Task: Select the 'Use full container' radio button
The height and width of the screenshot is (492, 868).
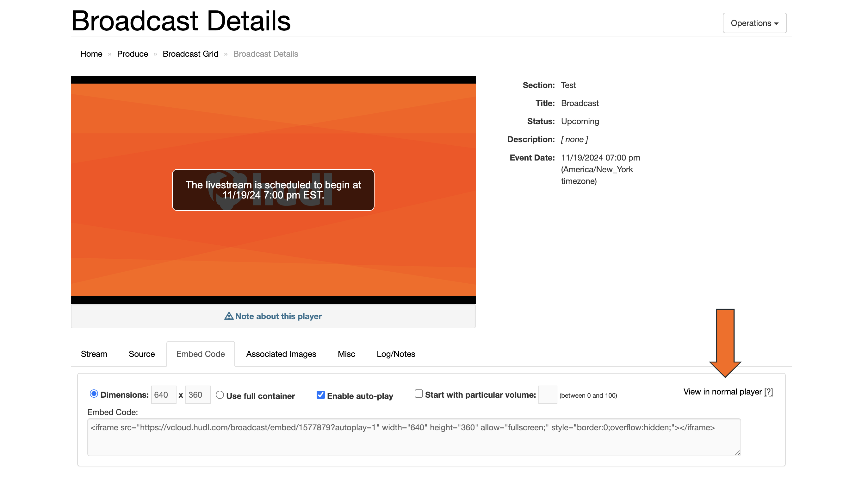Action: tap(220, 395)
